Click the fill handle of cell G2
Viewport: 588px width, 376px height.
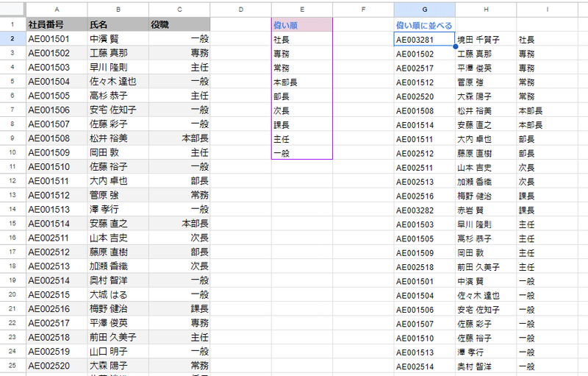(x=455, y=46)
